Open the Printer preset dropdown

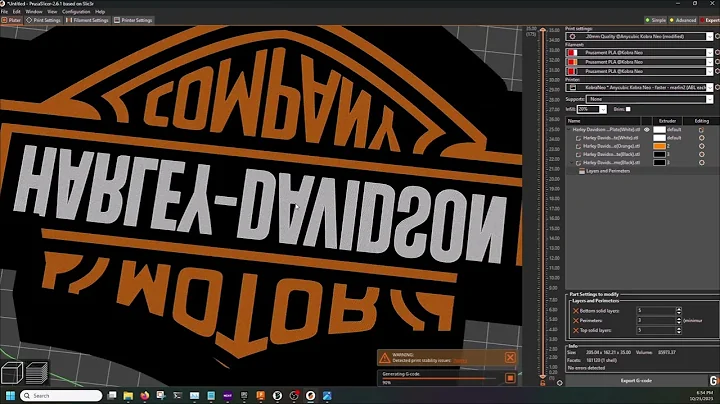pyautogui.click(x=709, y=87)
